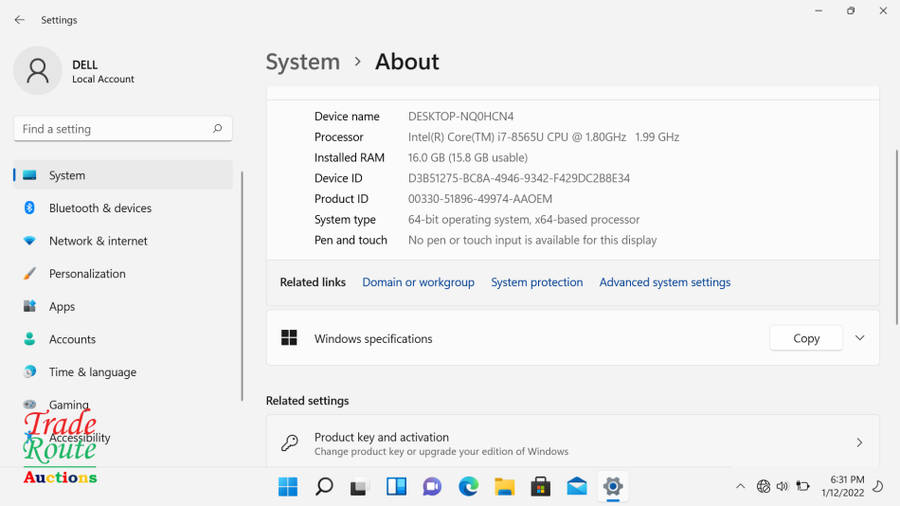The width and height of the screenshot is (900, 506).
Task: Open Microsoft Edge from the taskbar
Action: pos(468,487)
